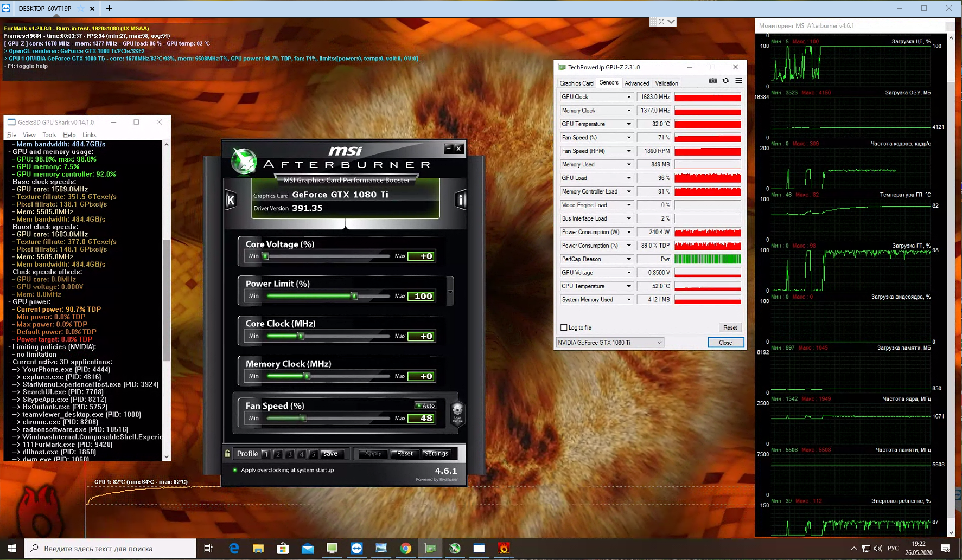The image size is (962, 560).
Task: Open the Windows Start menu
Action: tap(12, 549)
